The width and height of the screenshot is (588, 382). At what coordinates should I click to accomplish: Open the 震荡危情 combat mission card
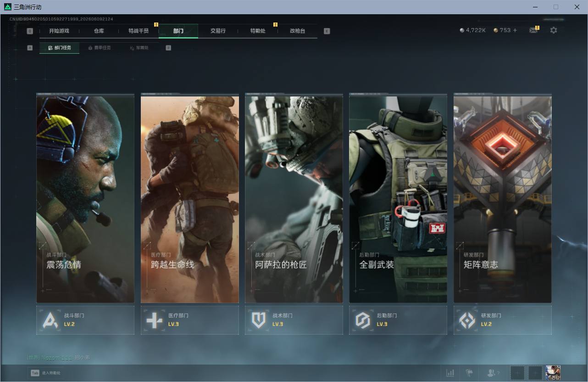click(85, 198)
